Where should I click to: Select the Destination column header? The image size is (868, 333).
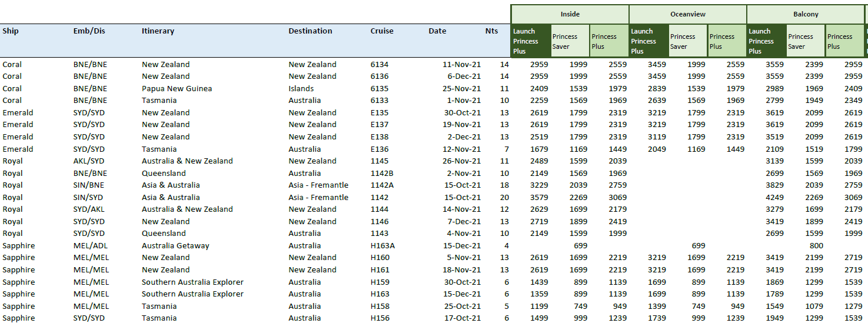(310, 31)
